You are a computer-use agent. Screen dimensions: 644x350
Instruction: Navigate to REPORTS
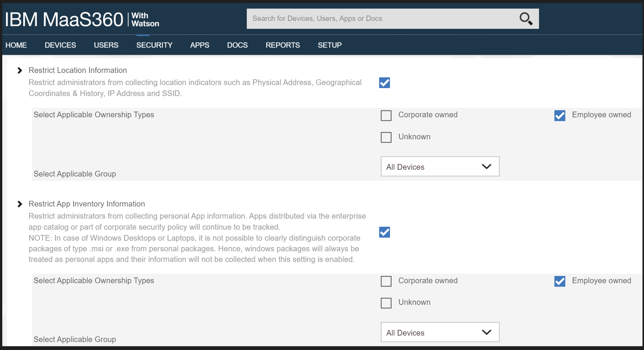pyautogui.click(x=283, y=45)
